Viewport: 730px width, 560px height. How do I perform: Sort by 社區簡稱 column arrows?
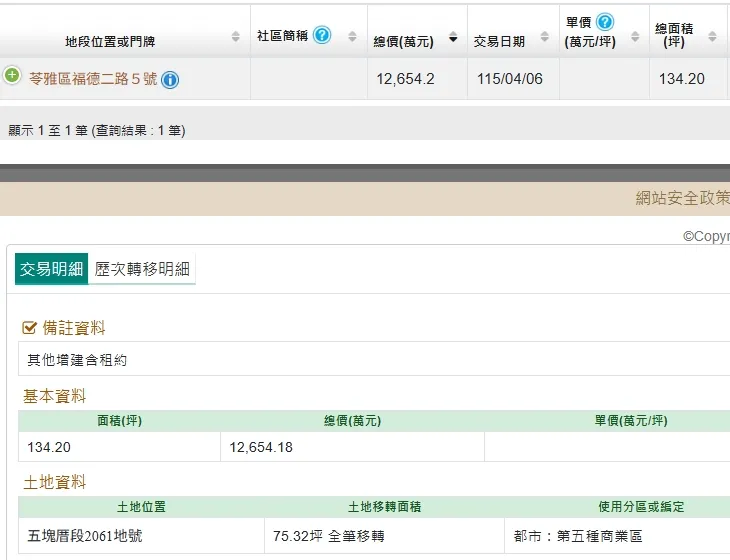tap(352, 36)
